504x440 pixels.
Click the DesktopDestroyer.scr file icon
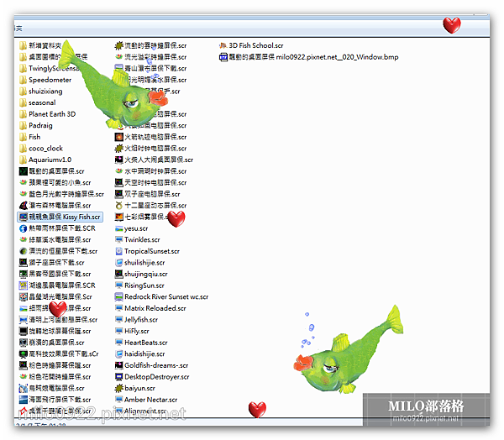pyautogui.click(x=119, y=377)
